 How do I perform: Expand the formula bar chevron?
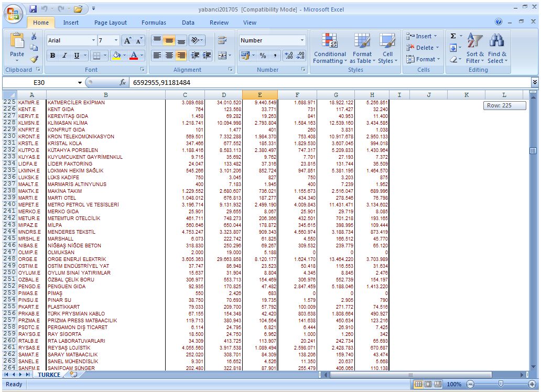tap(534, 82)
